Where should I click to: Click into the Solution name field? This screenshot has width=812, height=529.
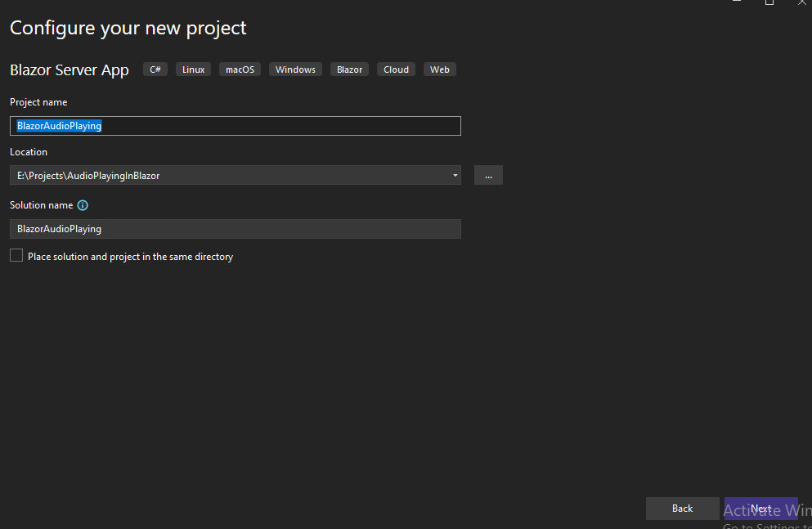coord(236,229)
